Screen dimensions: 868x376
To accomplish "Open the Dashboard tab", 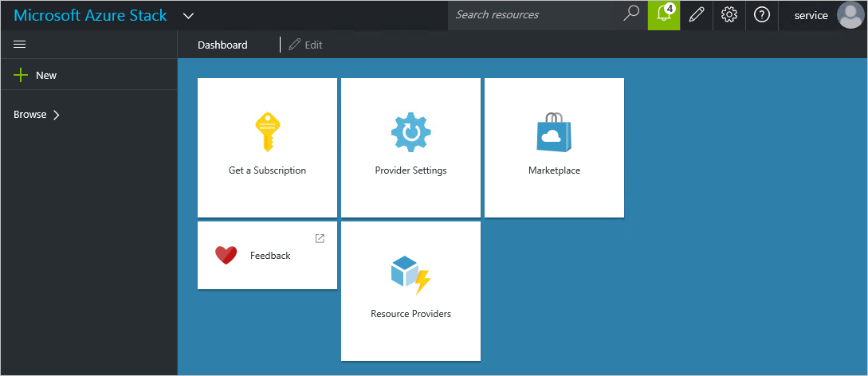I will (222, 45).
